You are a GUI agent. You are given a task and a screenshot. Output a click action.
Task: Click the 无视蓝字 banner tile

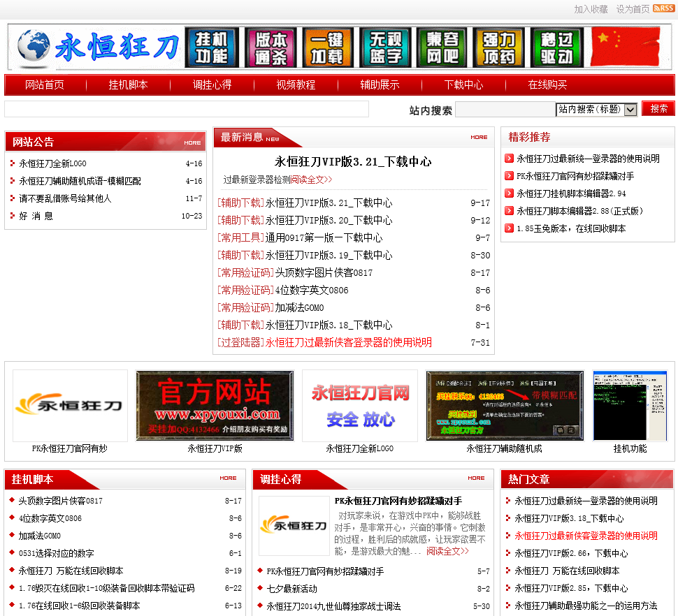pyautogui.click(x=385, y=47)
